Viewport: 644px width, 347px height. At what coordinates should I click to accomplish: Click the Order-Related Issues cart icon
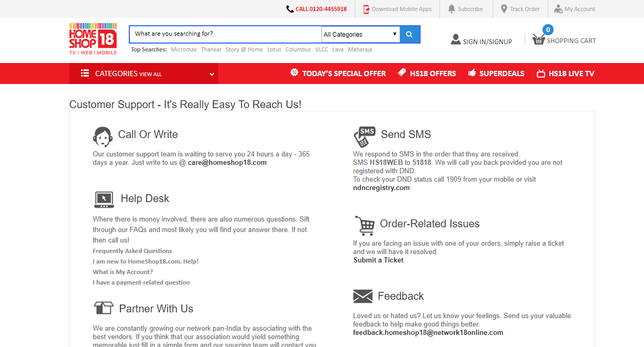coord(364,226)
